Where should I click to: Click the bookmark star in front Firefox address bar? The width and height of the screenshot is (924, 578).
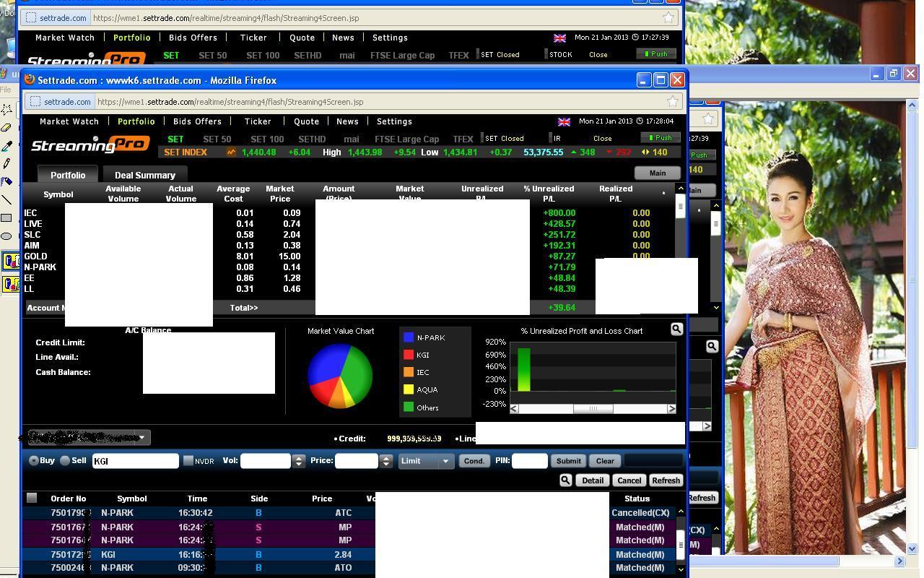tap(672, 102)
